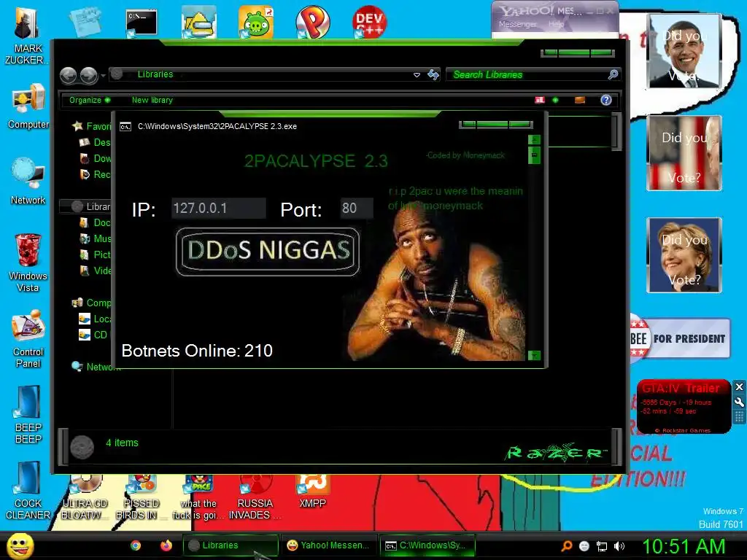
Task: Open the sticky notes desktop icon
Action: [85, 21]
